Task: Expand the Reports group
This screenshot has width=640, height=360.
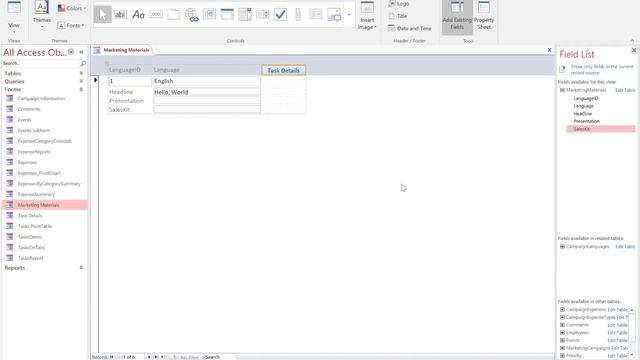Action: (x=44, y=268)
